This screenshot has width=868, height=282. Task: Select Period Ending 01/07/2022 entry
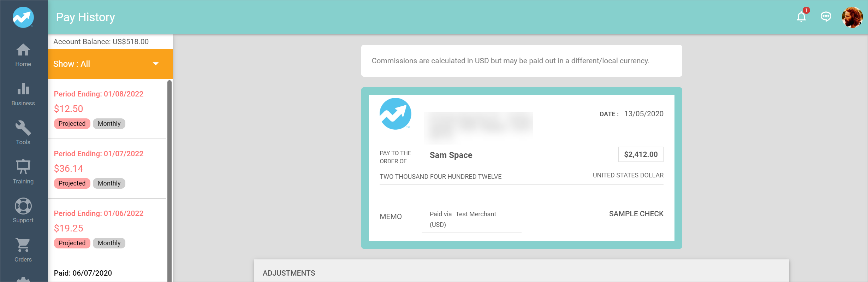coord(99,154)
